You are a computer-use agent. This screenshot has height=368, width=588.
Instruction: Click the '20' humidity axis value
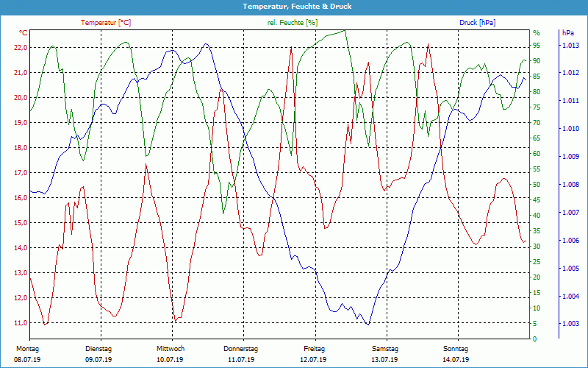pos(537,277)
